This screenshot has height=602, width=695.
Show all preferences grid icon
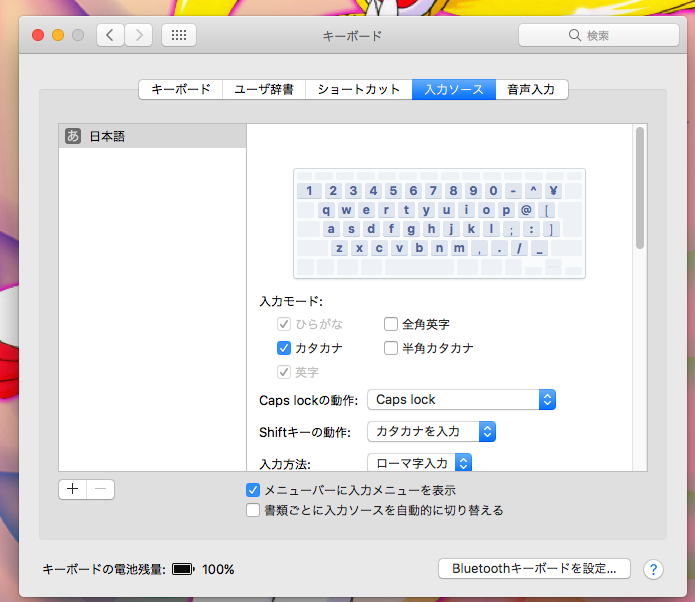coord(179,35)
